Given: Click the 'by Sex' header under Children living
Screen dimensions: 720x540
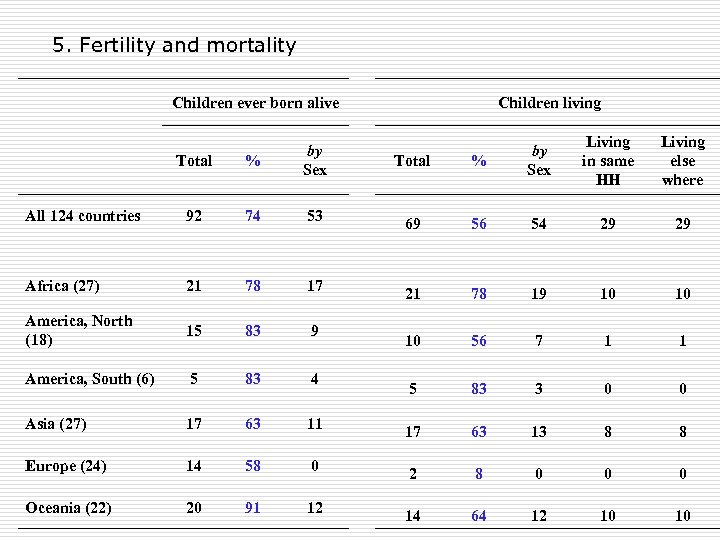Looking at the screenshot, I should (x=539, y=160).
